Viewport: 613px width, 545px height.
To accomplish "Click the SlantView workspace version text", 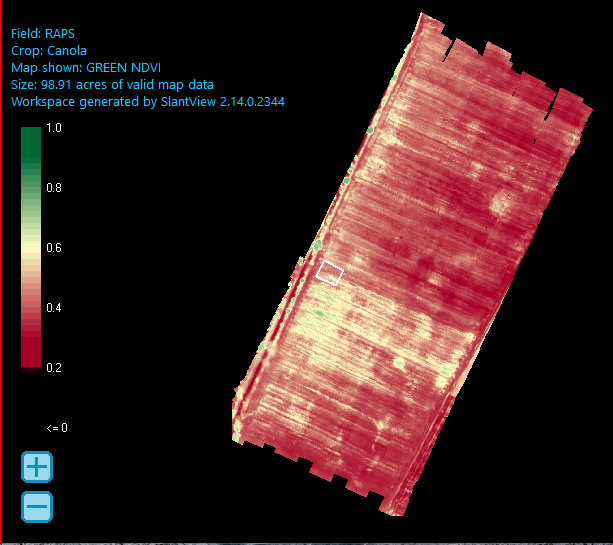I will (149, 101).
